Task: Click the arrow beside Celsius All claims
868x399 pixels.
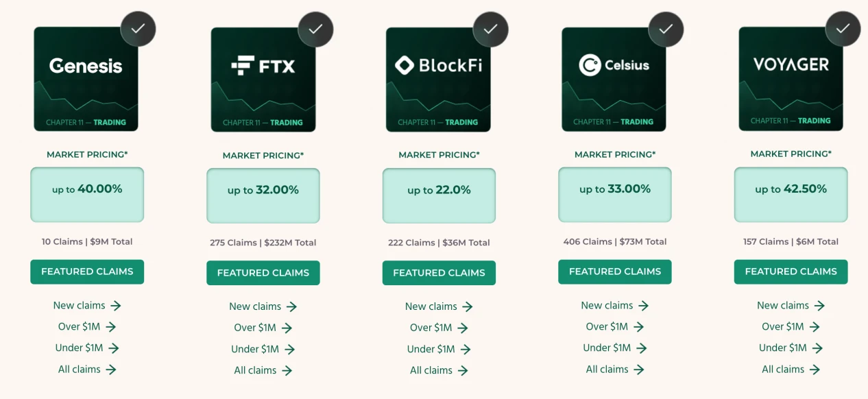Action: click(x=640, y=369)
